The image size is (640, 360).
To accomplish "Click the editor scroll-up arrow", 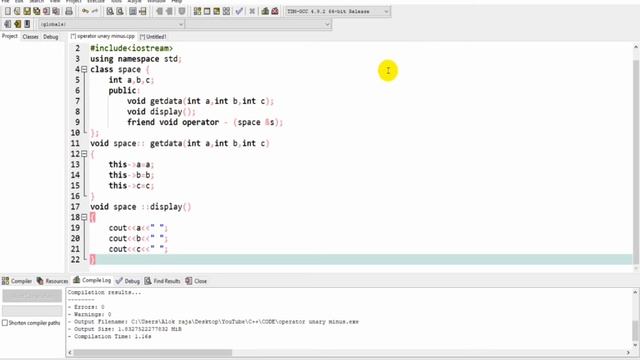I will click(636, 47).
